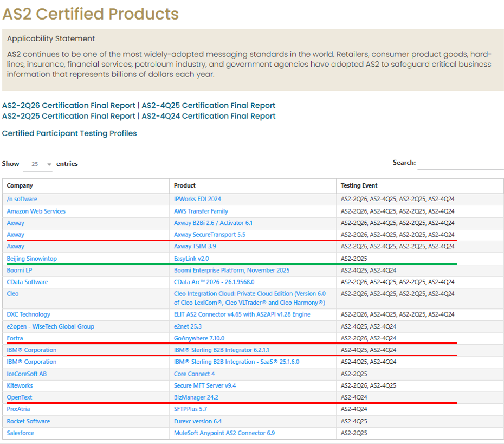This screenshot has height=444, width=504.
Task: Open ELIT AS2 Connector v4.65 product link
Action: pyautogui.click(x=242, y=314)
